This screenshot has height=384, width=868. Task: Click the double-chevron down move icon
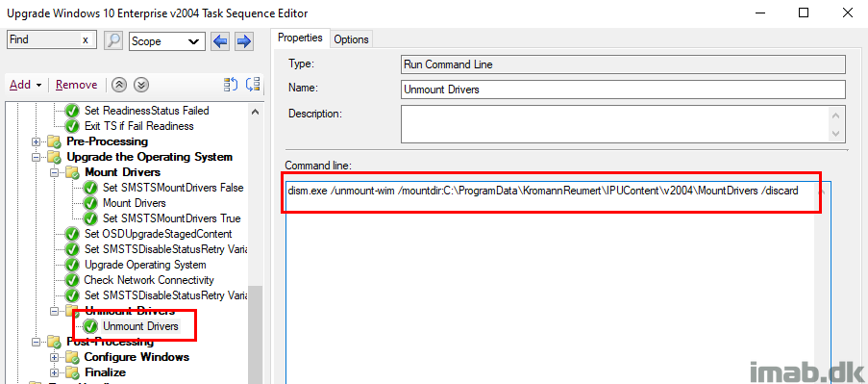click(x=142, y=85)
